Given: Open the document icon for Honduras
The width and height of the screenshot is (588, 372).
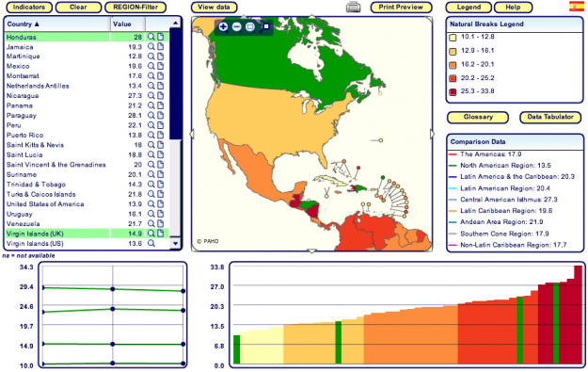Looking at the screenshot, I should 161,37.
